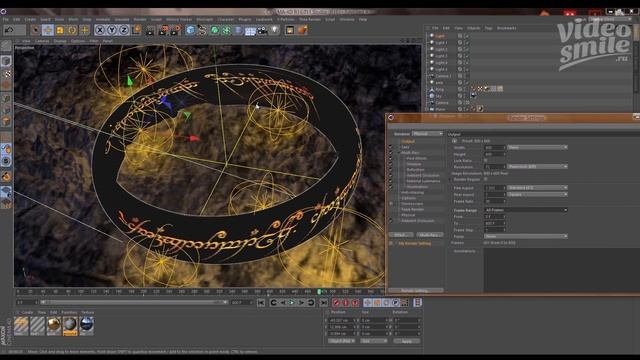Click the Apply button in Coordinates panel

coord(407,341)
